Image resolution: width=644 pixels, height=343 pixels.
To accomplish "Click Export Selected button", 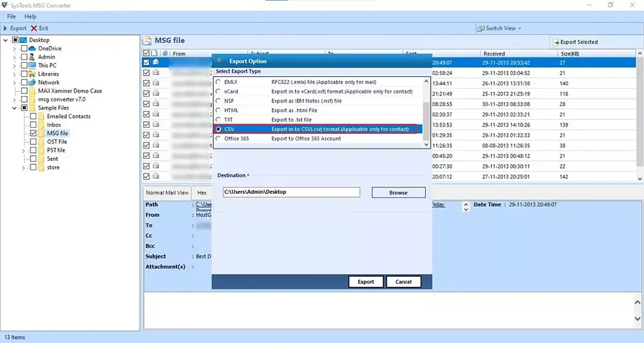I will click(x=575, y=42).
